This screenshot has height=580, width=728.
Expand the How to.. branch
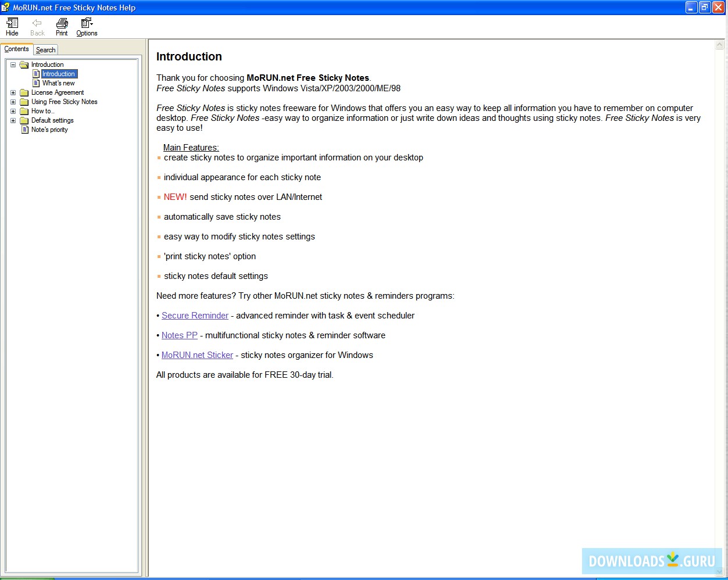[x=13, y=111]
